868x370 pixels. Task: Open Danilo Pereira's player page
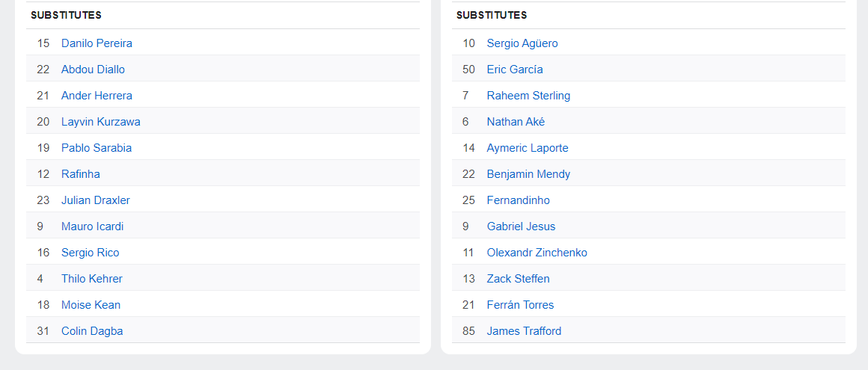click(97, 43)
